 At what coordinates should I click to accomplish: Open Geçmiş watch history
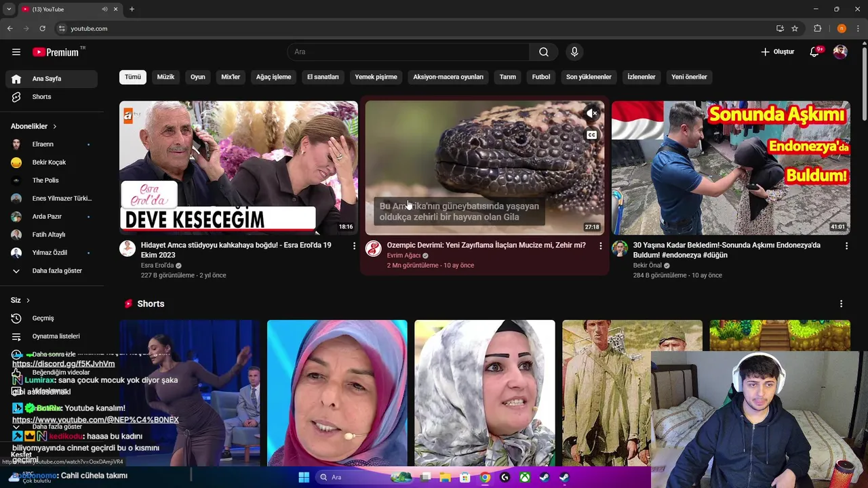(x=52, y=318)
